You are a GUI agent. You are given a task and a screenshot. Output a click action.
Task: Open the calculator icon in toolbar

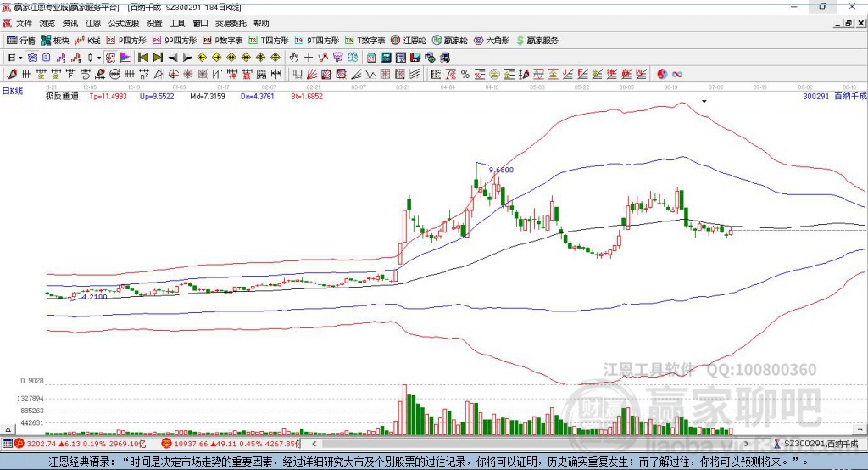[x=387, y=58]
